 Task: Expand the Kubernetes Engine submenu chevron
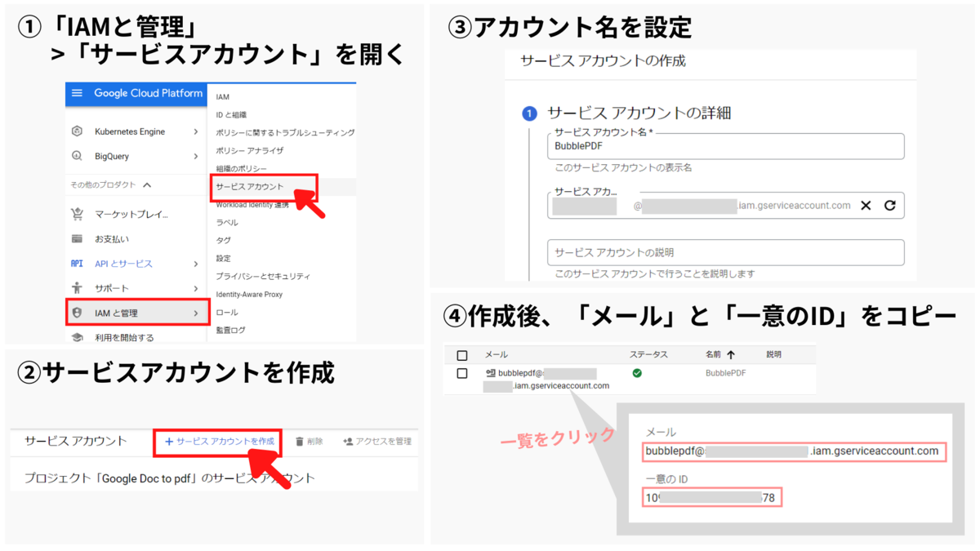tap(196, 131)
